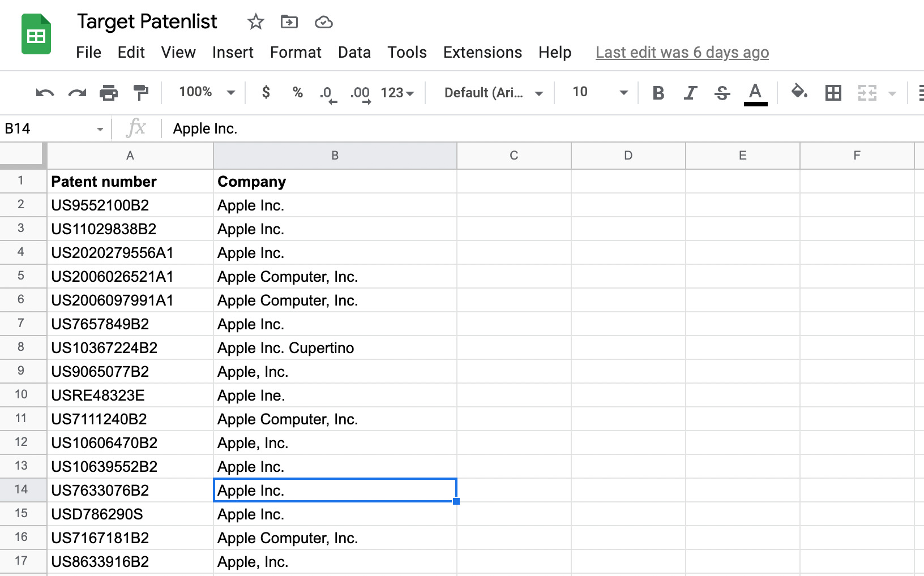Check the cloud save status icon
Viewport: 924px width, 576px height.
pyautogui.click(x=323, y=22)
